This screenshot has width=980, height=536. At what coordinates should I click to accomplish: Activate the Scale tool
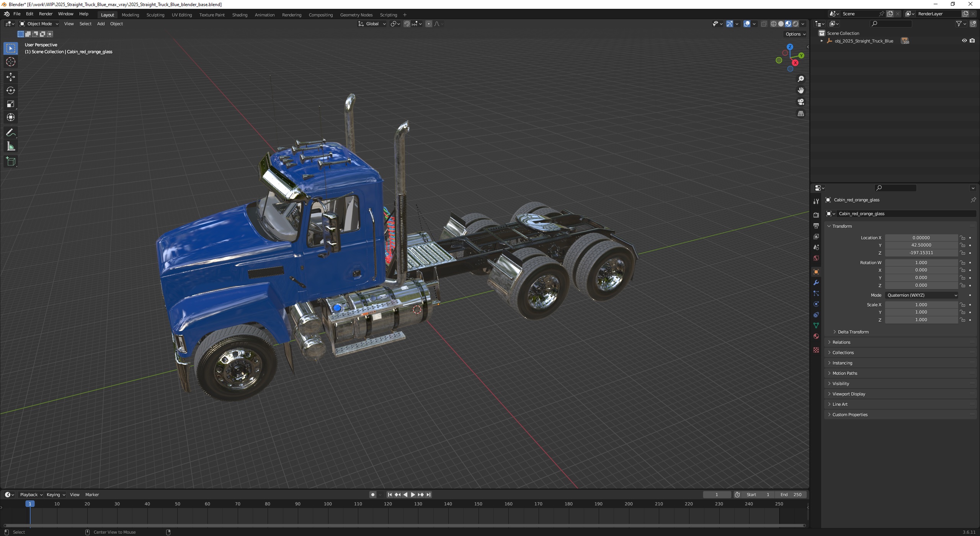pyautogui.click(x=11, y=104)
